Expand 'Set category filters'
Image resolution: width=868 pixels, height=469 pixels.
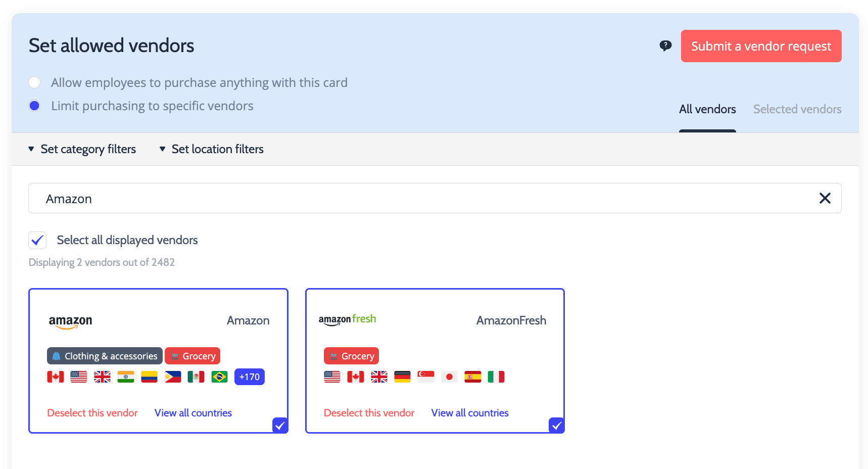click(82, 149)
